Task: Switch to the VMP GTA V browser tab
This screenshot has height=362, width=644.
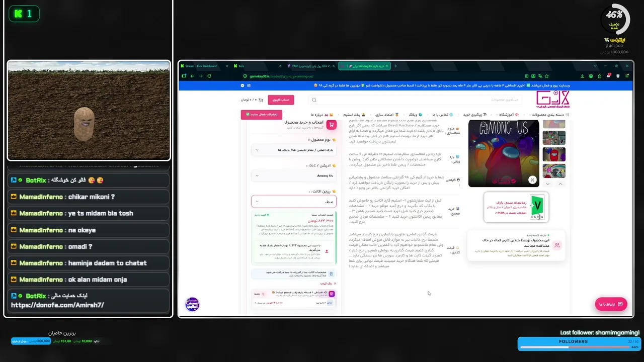Action: point(311,66)
